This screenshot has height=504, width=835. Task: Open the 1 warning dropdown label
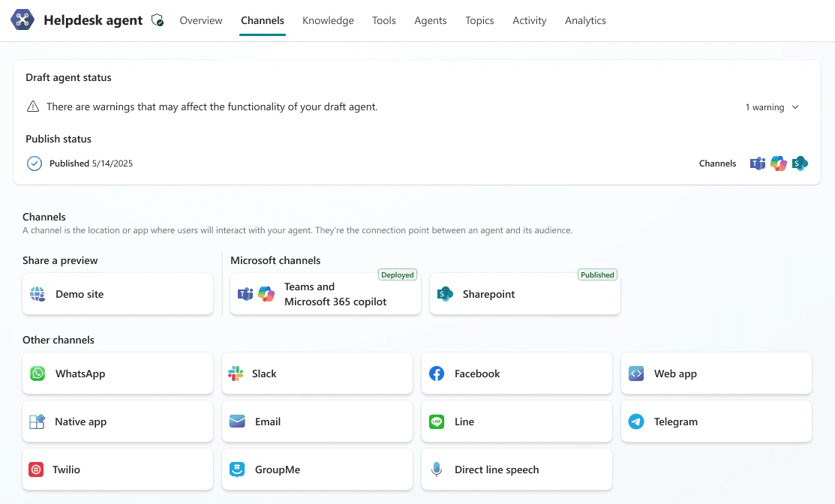coord(764,107)
